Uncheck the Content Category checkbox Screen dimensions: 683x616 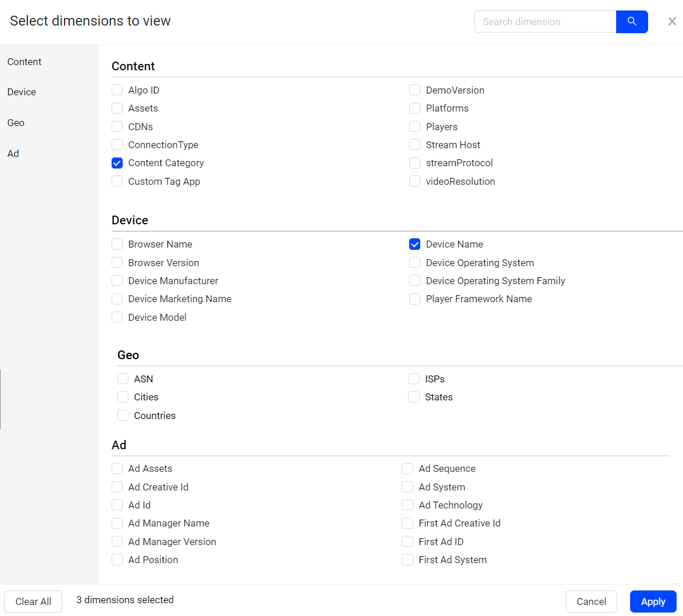(117, 163)
